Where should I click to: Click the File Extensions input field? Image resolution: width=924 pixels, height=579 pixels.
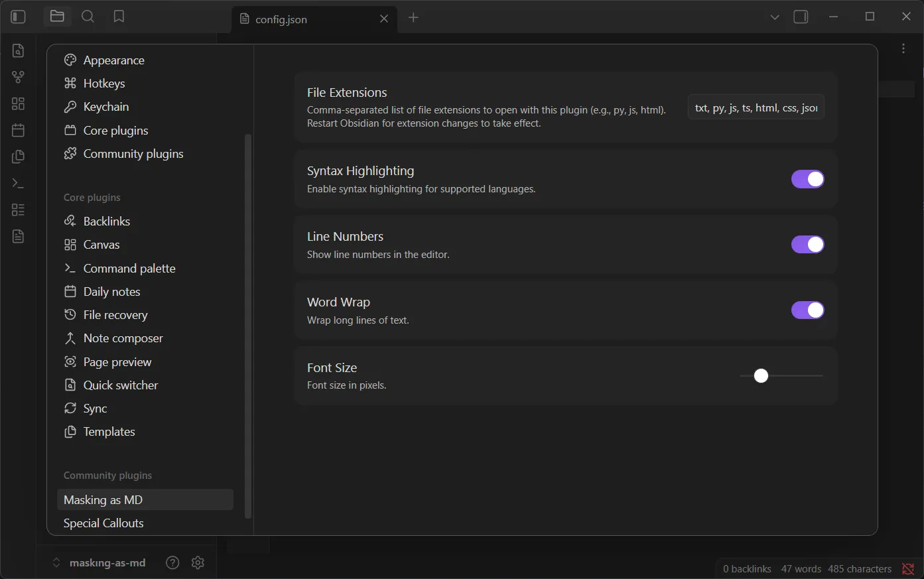(756, 107)
